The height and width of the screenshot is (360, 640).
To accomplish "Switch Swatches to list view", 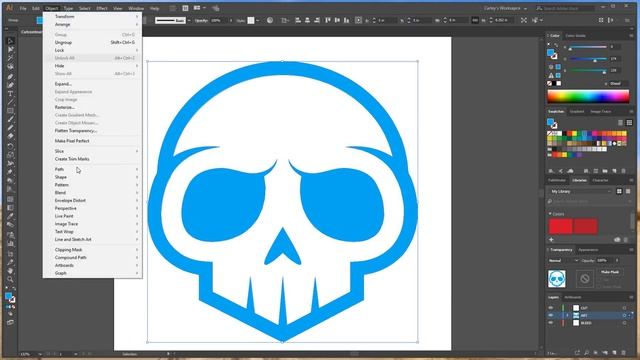I will tap(620, 122).
